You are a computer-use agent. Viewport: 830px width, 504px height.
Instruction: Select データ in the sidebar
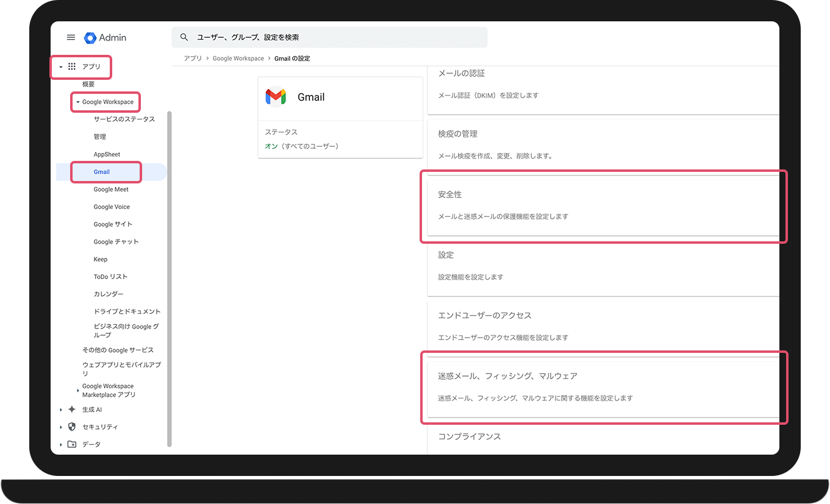91,444
